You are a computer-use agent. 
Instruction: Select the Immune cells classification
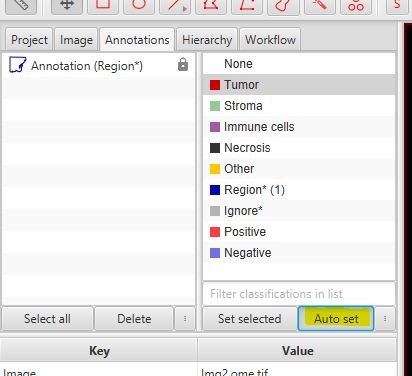tap(299, 127)
